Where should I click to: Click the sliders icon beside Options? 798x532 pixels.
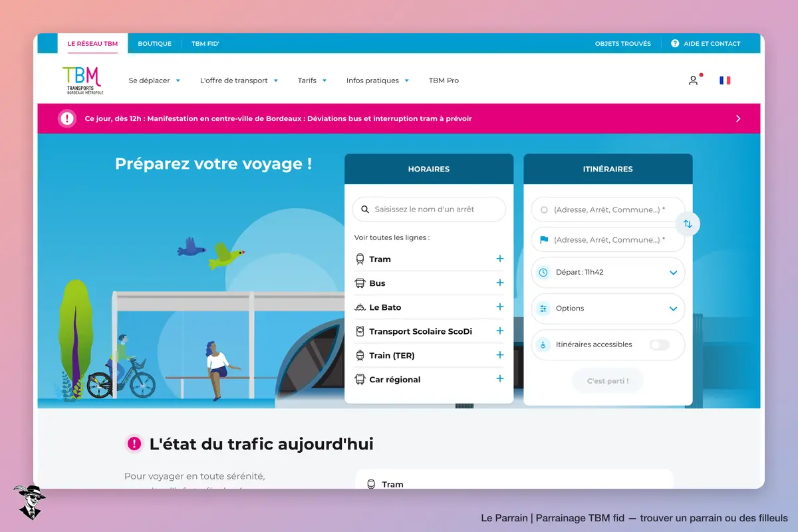click(x=543, y=309)
